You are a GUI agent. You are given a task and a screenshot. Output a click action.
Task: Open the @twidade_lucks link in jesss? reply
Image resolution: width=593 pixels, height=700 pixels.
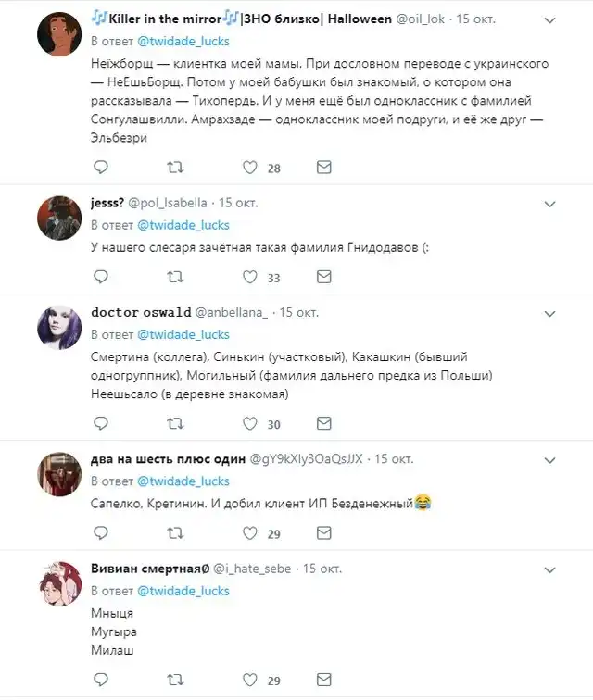[x=183, y=225]
